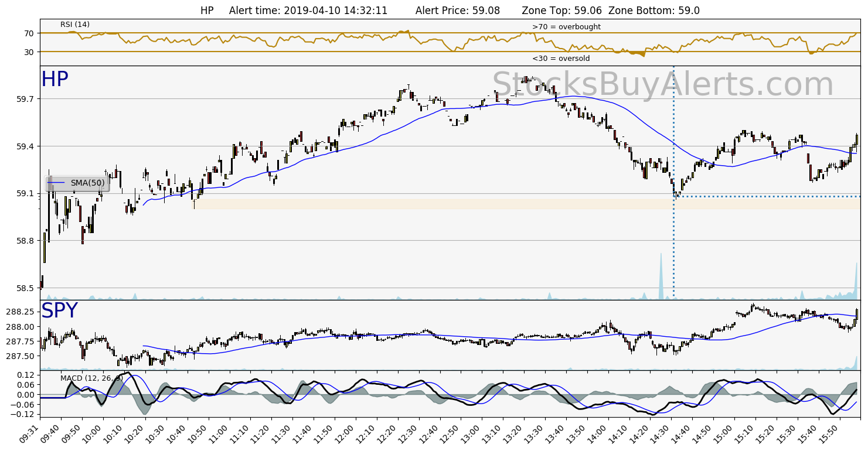This screenshot has width=868, height=451.
Task: Click the RSI 30 axis label
Action: click(x=29, y=52)
